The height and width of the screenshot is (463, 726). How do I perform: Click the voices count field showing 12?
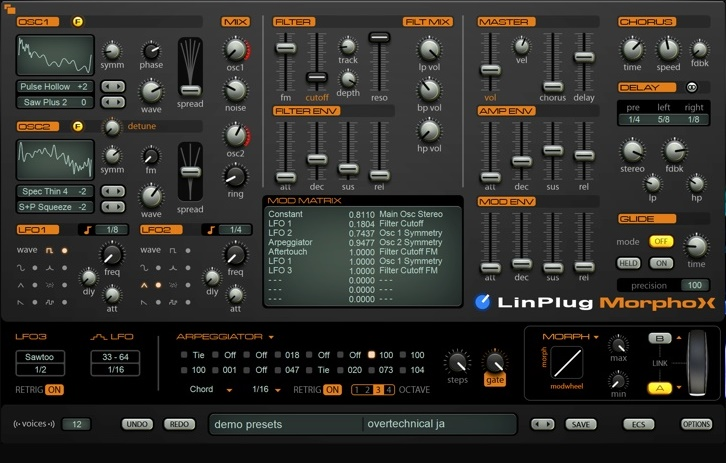[77, 424]
